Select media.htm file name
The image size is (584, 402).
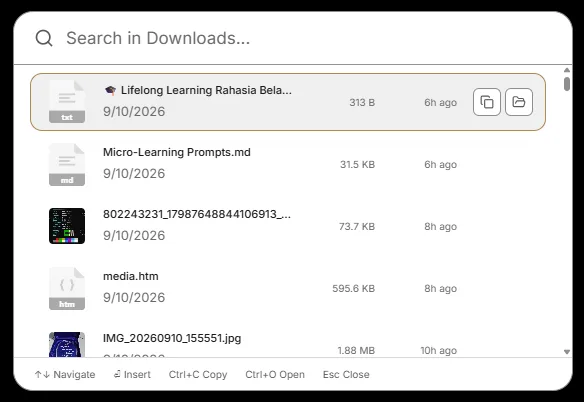pos(131,276)
